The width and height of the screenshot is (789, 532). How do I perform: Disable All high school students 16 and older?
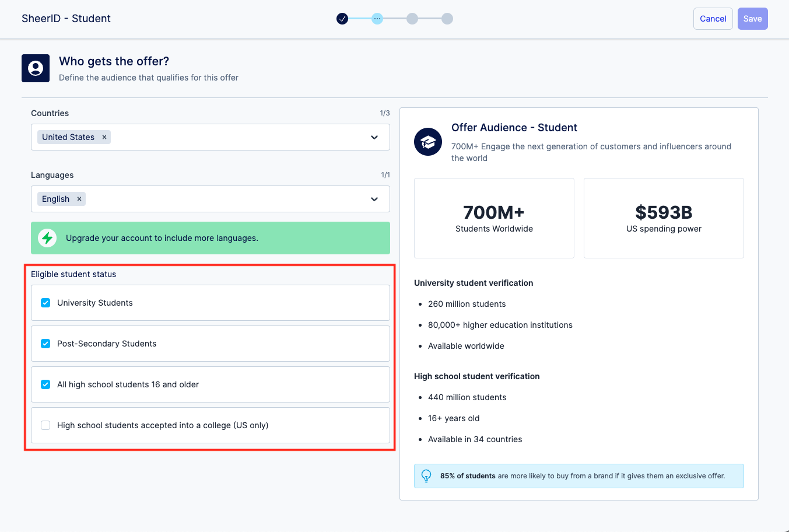(45, 384)
